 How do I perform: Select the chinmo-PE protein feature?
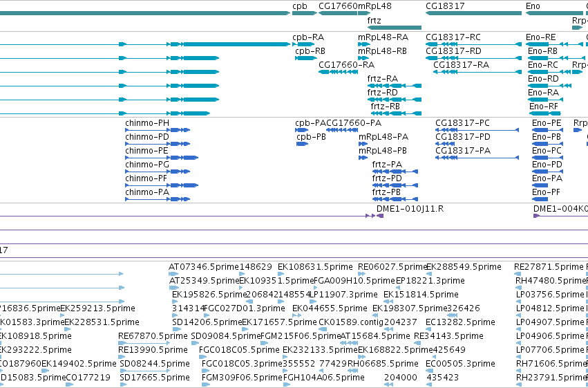tap(162, 158)
